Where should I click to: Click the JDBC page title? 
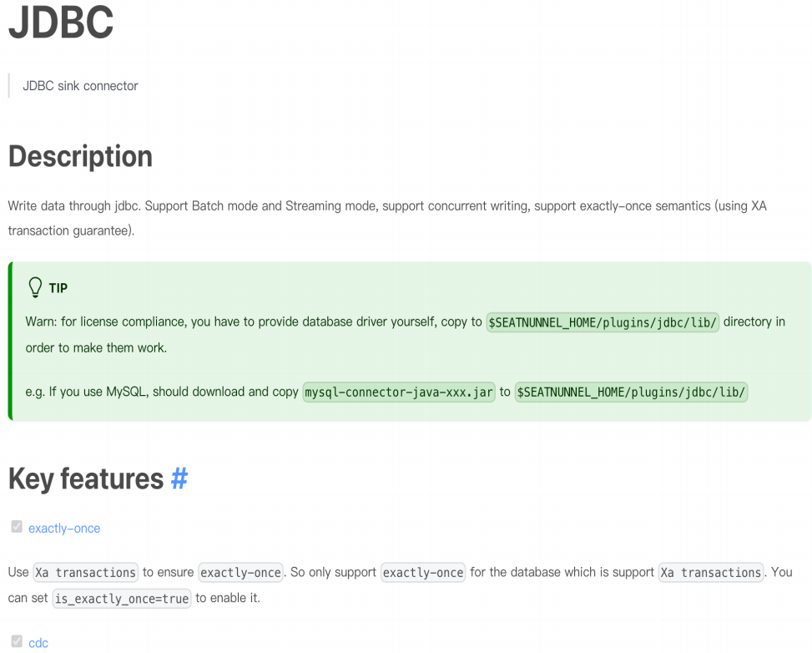tap(61, 23)
